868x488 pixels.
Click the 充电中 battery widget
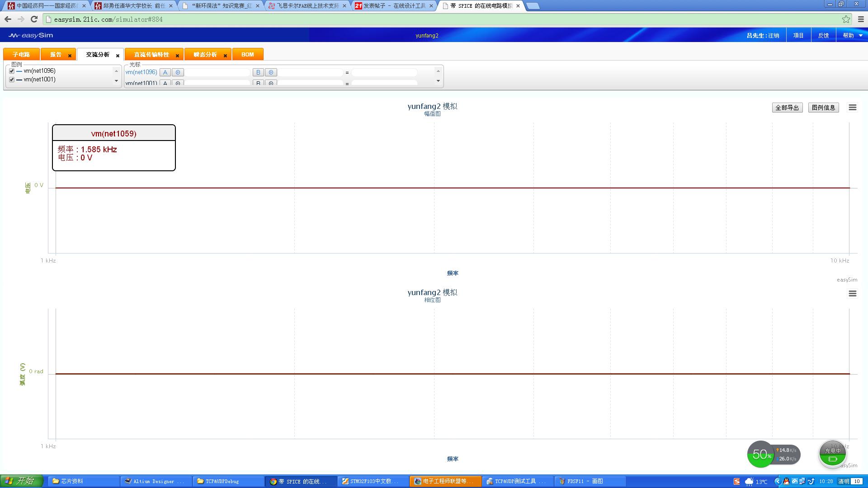[x=833, y=454]
